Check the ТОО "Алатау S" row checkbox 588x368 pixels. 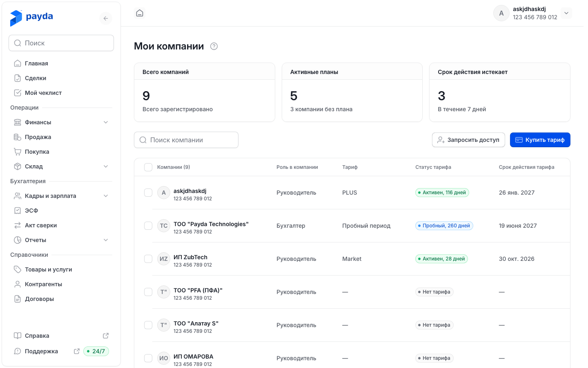pos(148,325)
